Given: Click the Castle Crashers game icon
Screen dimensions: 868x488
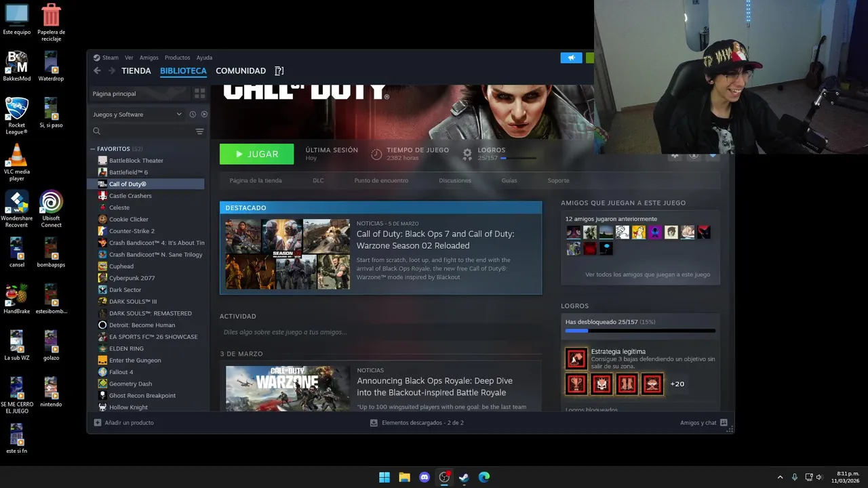Looking at the screenshot, I should point(102,196).
